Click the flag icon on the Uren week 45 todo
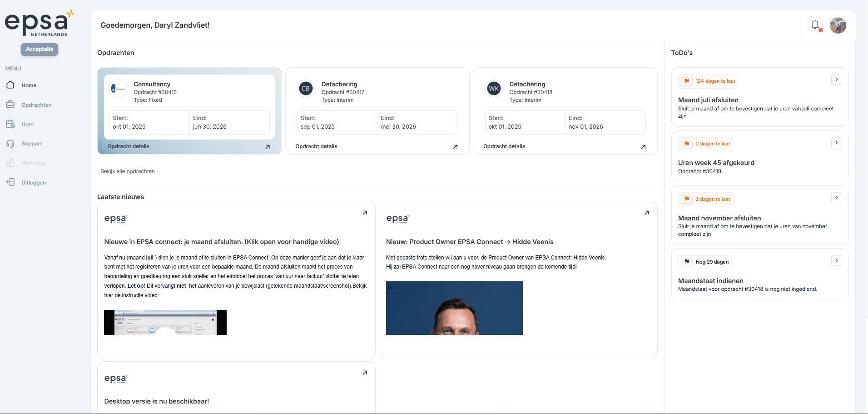The image size is (868, 414). (687, 144)
